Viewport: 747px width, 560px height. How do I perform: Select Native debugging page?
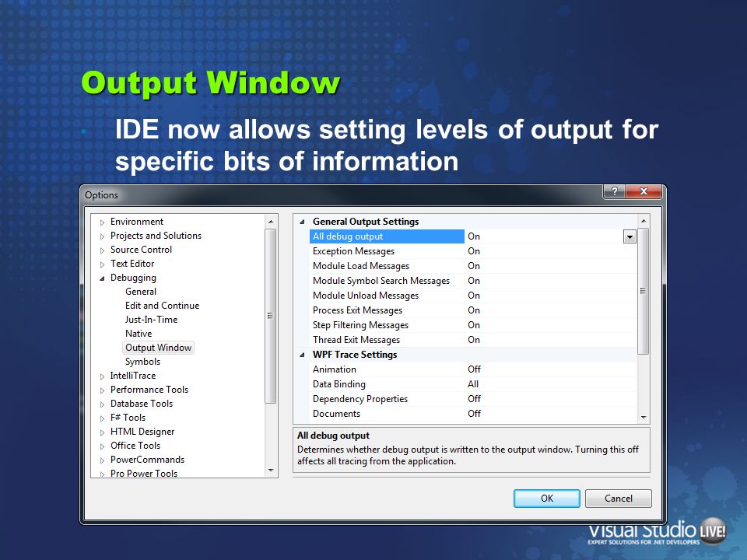(139, 334)
